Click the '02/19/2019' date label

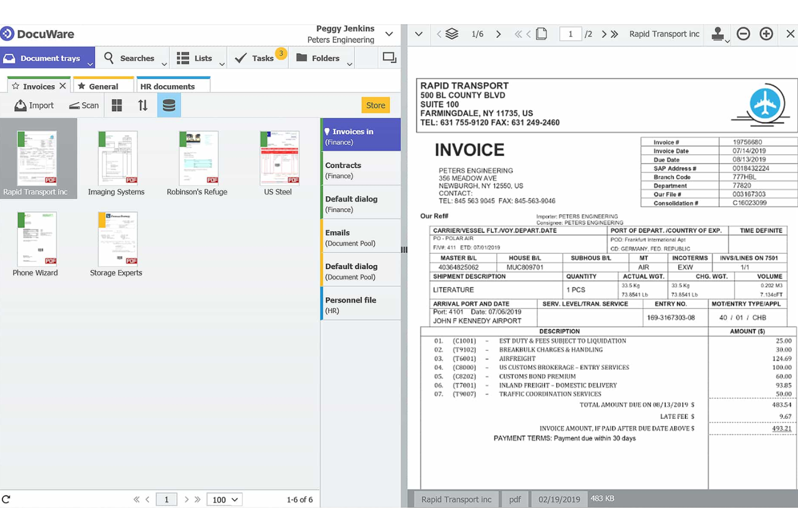click(559, 499)
